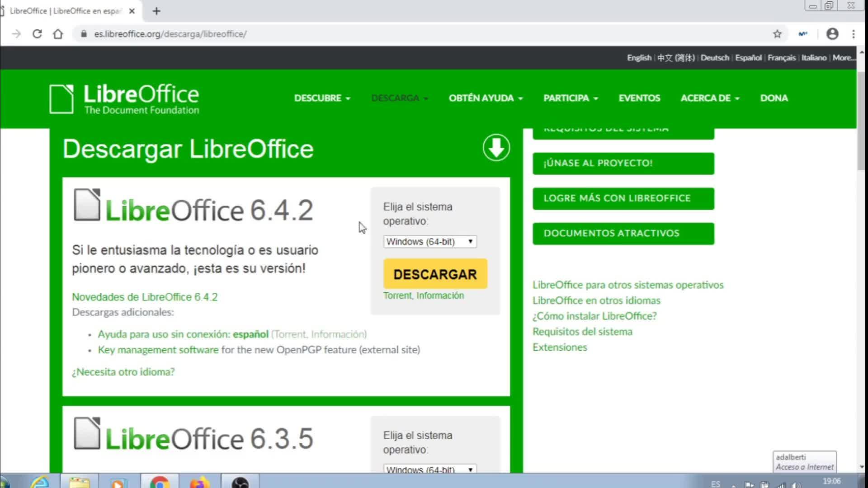Bookmark this page with the star icon
This screenshot has height=488, width=868.
[x=777, y=34]
